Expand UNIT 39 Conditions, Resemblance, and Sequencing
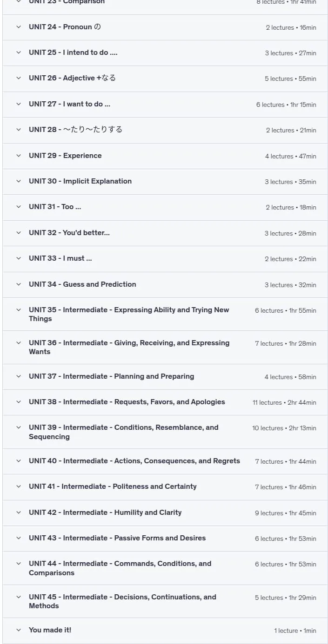Image resolution: width=328 pixels, height=644 pixels. [x=165, y=432]
